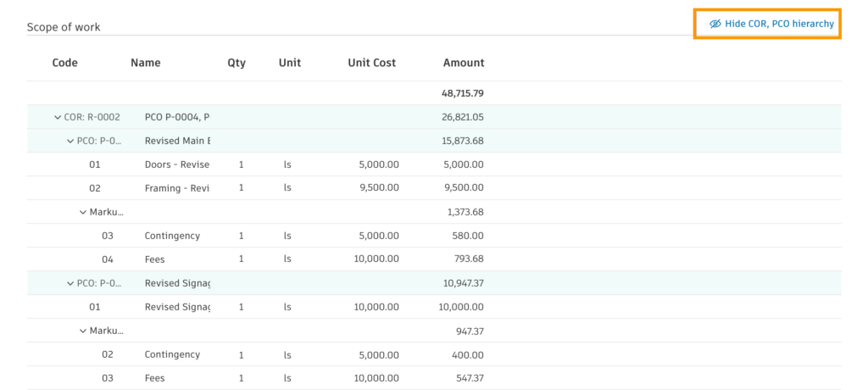Screen dimensions: 868x390
Task: Select the Framing - Revised line item
Action: (434, 188)
